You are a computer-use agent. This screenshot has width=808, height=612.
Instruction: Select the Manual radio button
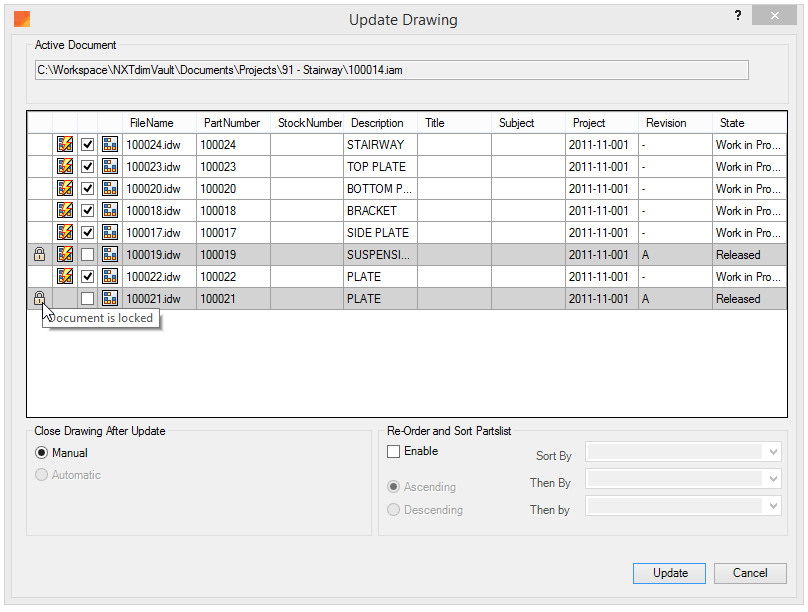(x=42, y=453)
